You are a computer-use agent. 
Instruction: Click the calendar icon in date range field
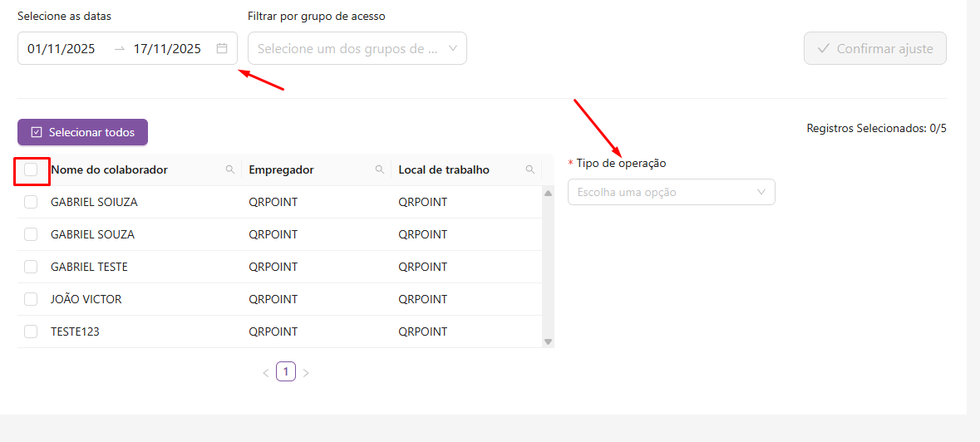222,48
